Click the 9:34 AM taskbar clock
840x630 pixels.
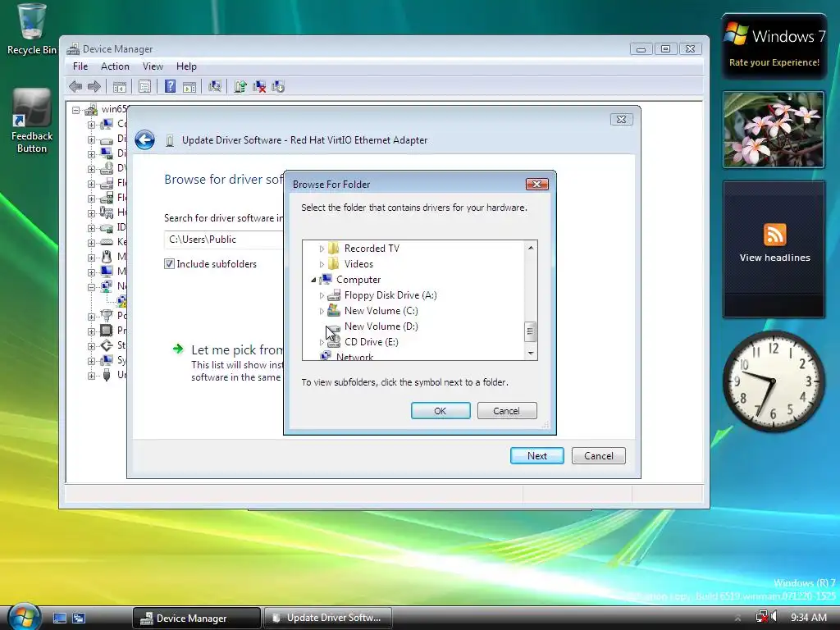click(x=808, y=617)
